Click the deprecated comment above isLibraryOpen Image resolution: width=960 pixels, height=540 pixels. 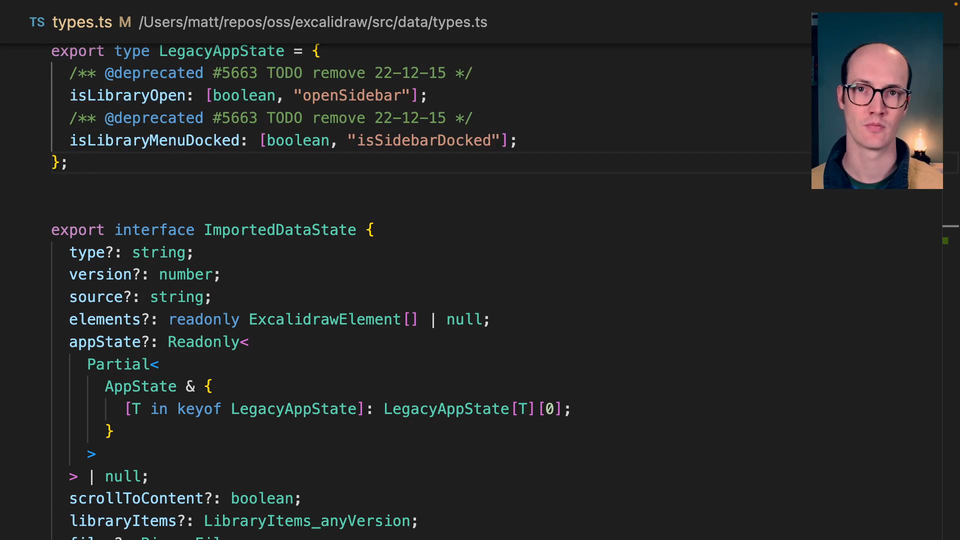270,73
